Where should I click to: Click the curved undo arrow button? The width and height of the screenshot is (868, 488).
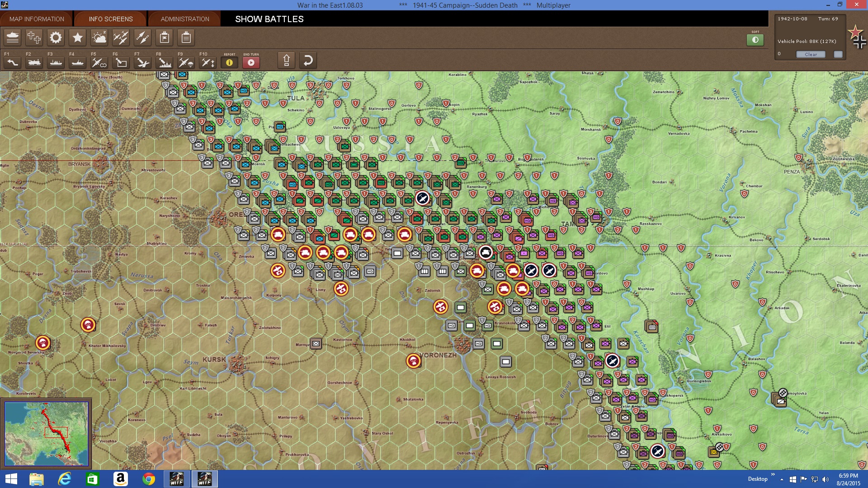pyautogui.click(x=308, y=60)
